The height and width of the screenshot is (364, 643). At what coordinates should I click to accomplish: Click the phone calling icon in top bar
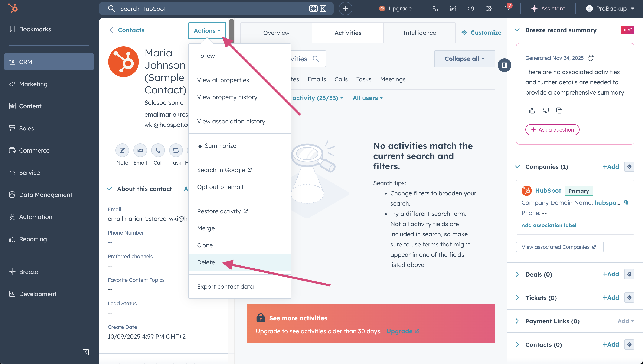[x=435, y=9]
